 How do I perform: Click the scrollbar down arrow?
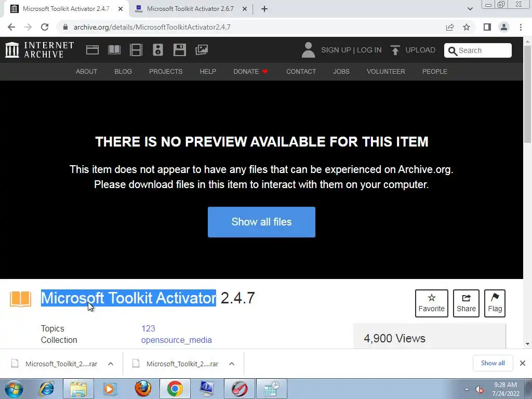coord(528,344)
